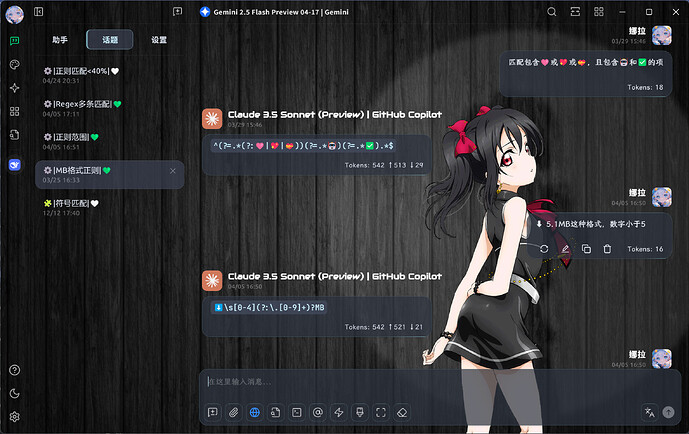The image size is (689, 434).
Task: Regenerate the 5.1MB user message
Action: 544,249
